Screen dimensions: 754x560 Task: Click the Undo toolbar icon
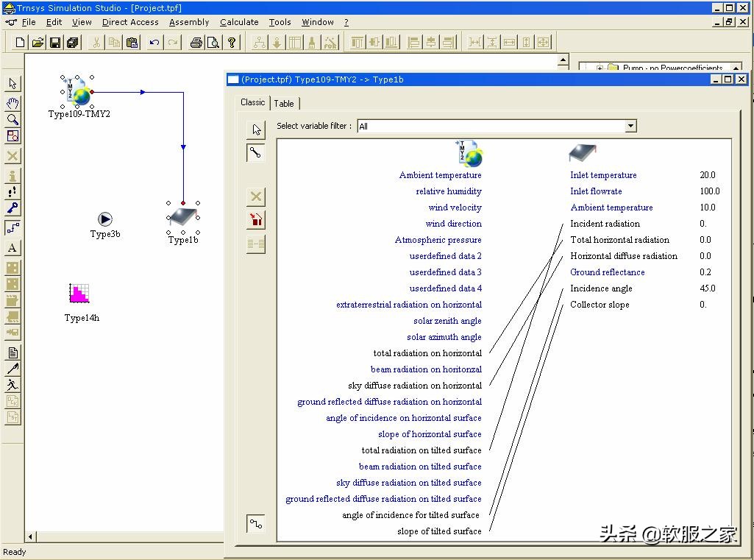(x=154, y=43)
